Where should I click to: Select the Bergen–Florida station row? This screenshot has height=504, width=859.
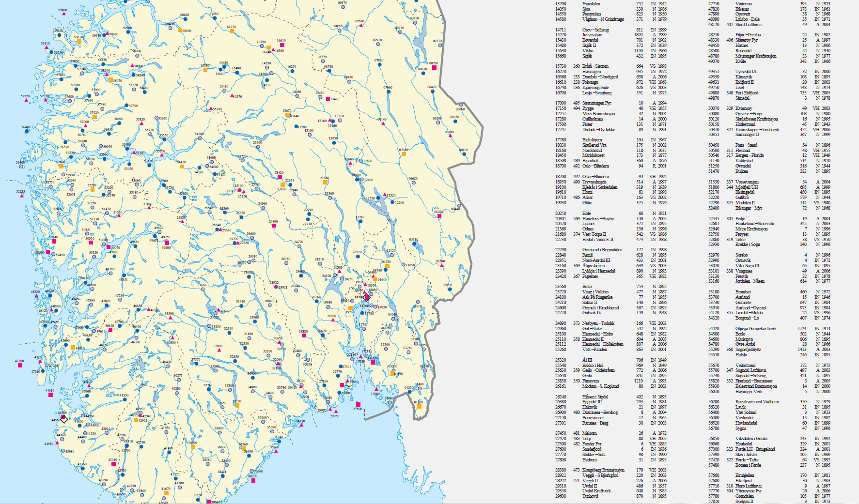point(769,155)
